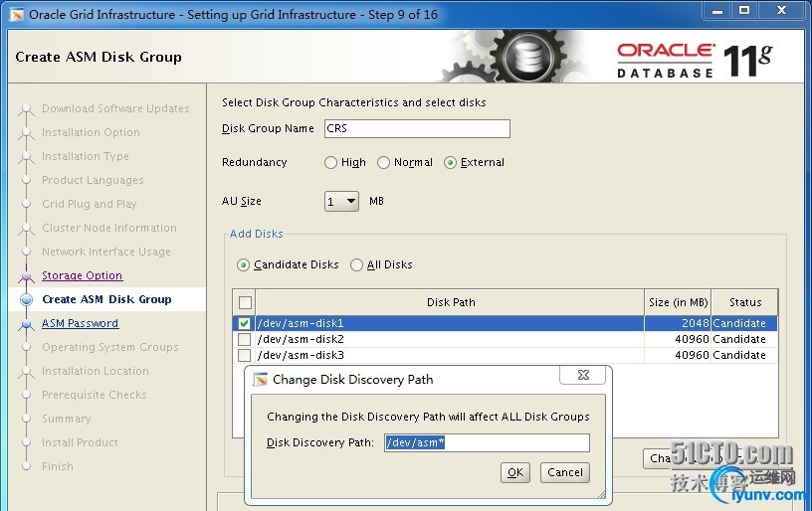The height and width of the screenshot is (511, 812).
Task: Uncheck the /dev/asm-disk1 checkbox
Action: 245,323
